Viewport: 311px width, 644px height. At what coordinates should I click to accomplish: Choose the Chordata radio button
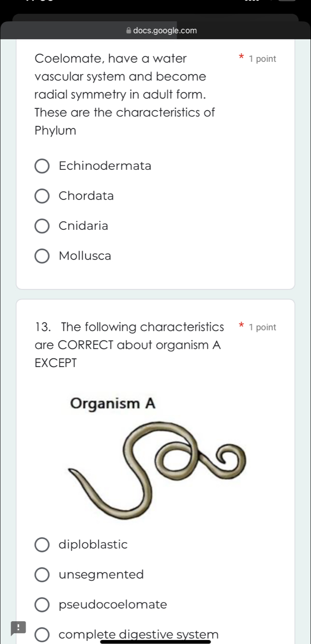(x=42, y=196)
